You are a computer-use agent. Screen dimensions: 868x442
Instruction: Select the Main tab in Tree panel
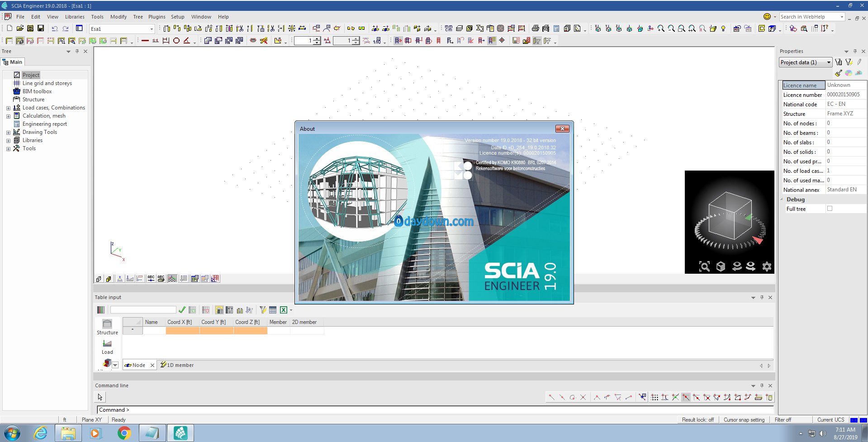13,62
